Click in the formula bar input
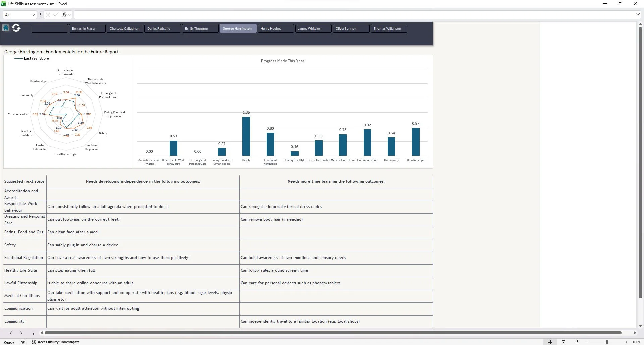This screenshot has width=644, height=345. pyautogui.click(x=354, y=15)
